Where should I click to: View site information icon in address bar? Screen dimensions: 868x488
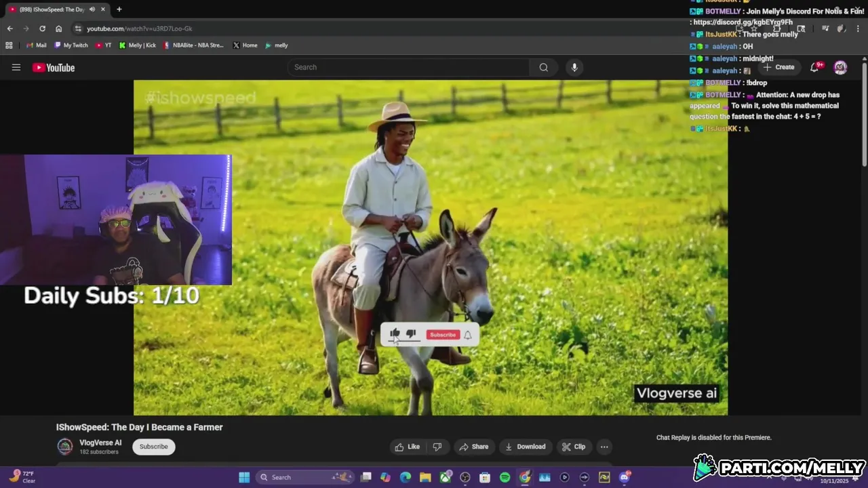pos(78,28)
